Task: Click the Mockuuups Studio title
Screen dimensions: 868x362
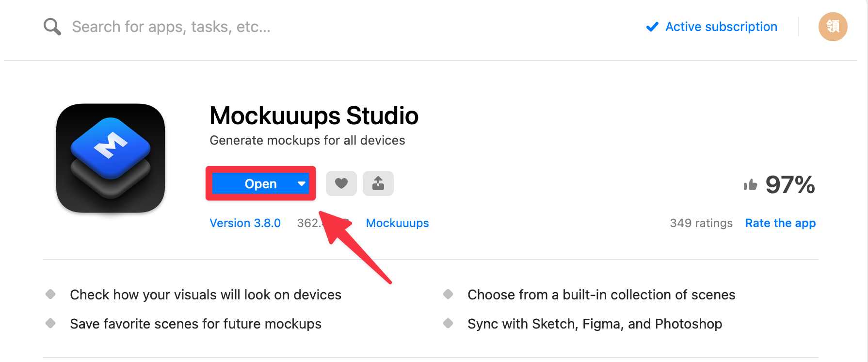Action: tap(314, 116)
